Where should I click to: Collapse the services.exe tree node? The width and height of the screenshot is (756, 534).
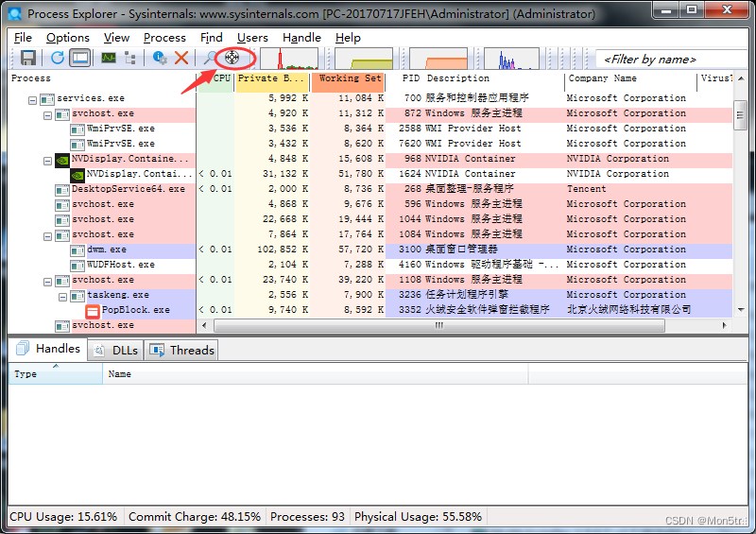click(x=32, y=100)
